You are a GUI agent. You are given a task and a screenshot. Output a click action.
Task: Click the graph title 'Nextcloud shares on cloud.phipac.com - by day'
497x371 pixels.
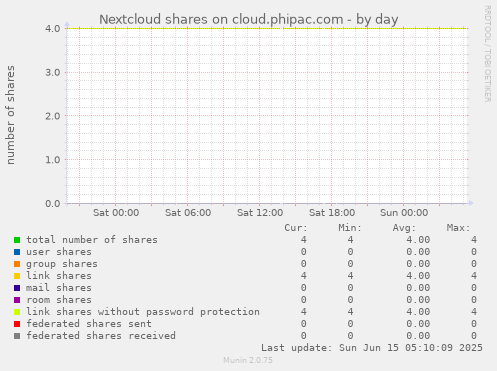coord(249,19)
